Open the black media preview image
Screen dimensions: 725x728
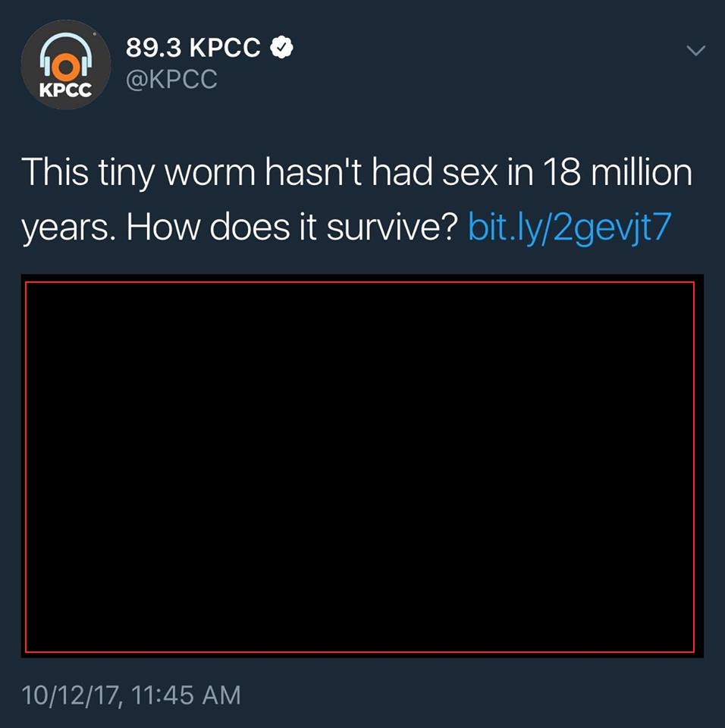click(362, 466)
